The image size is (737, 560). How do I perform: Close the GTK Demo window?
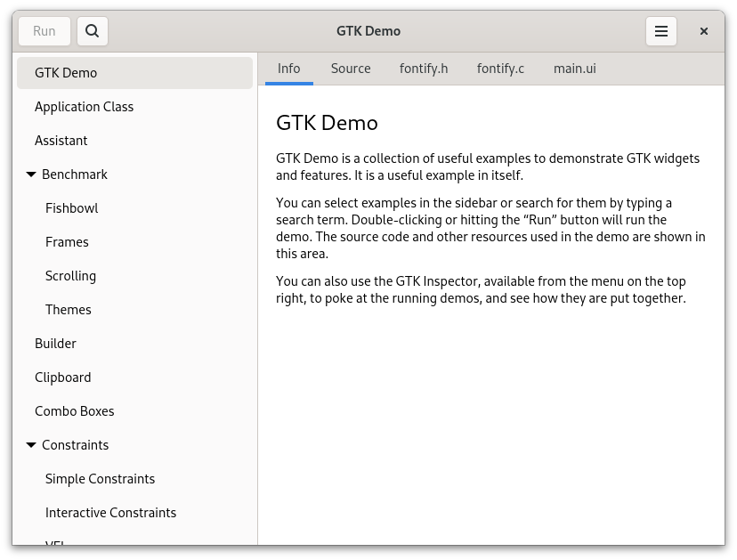[703, 31]
